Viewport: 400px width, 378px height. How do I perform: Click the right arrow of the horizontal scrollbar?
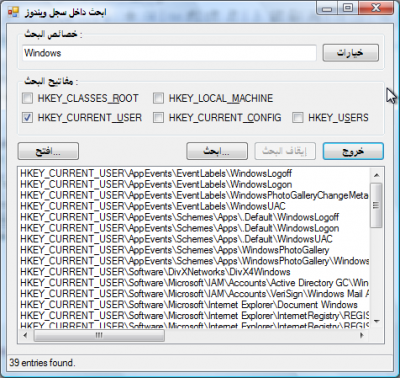tap(362, 335)
